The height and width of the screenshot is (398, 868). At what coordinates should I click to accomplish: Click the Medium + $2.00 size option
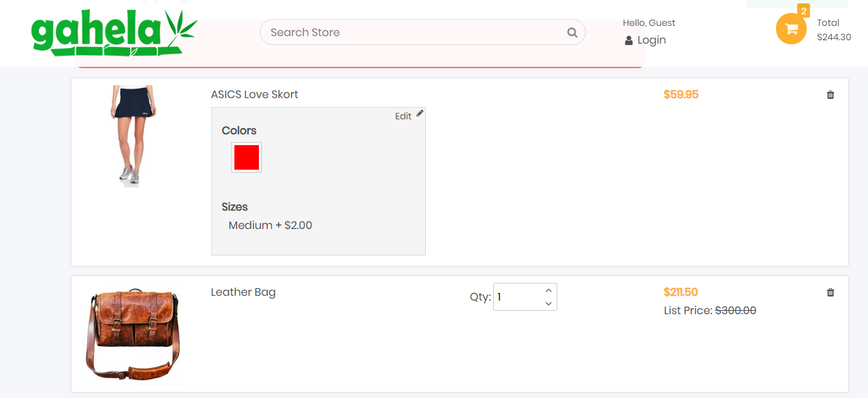coord(270,225)
